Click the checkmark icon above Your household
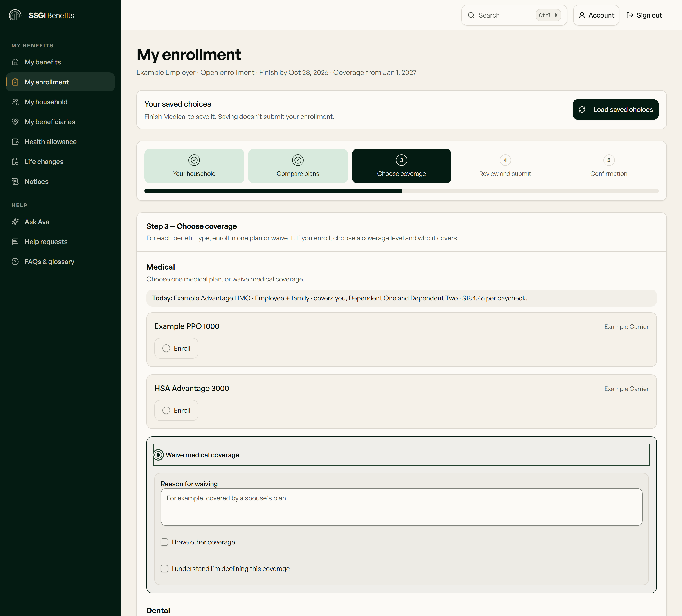Viewport: 682px width, 616px height. pyautogui.click(x=194, y=160)
